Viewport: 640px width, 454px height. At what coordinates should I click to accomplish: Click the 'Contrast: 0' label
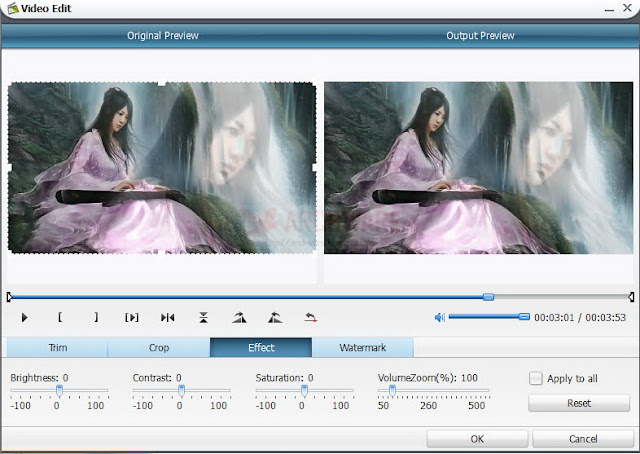coord(157,378)
